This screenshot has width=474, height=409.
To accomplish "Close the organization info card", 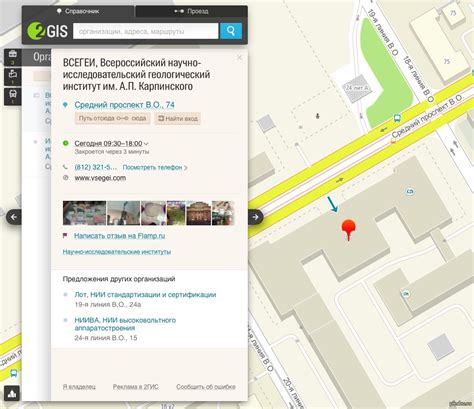I will [239, 58].
